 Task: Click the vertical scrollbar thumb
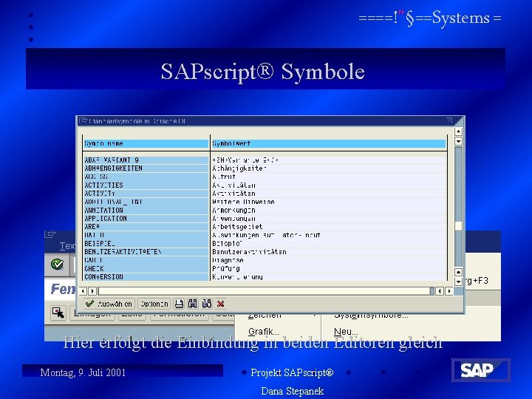(x=458, y=225)
